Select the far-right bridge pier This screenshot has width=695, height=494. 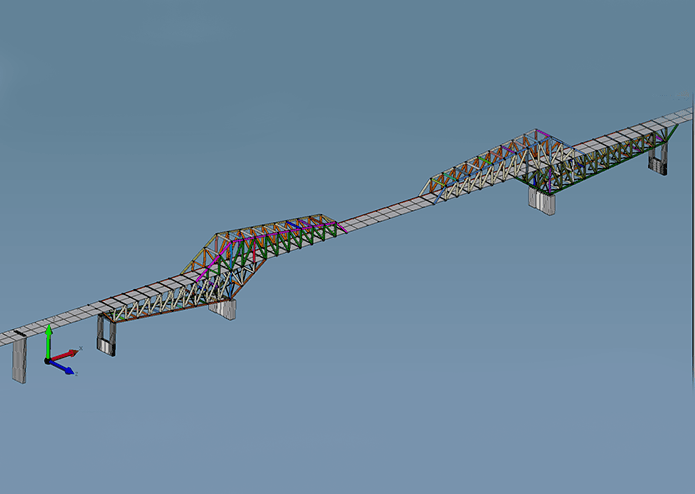[658, 160]
